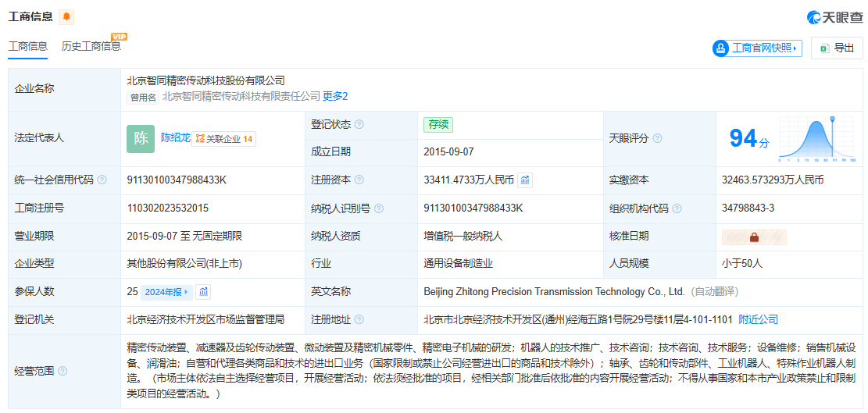Click former name 北京智同精密传动科技有限责任公司
Image resolution: width=868 pixels, height=413 pixels.
241,96
